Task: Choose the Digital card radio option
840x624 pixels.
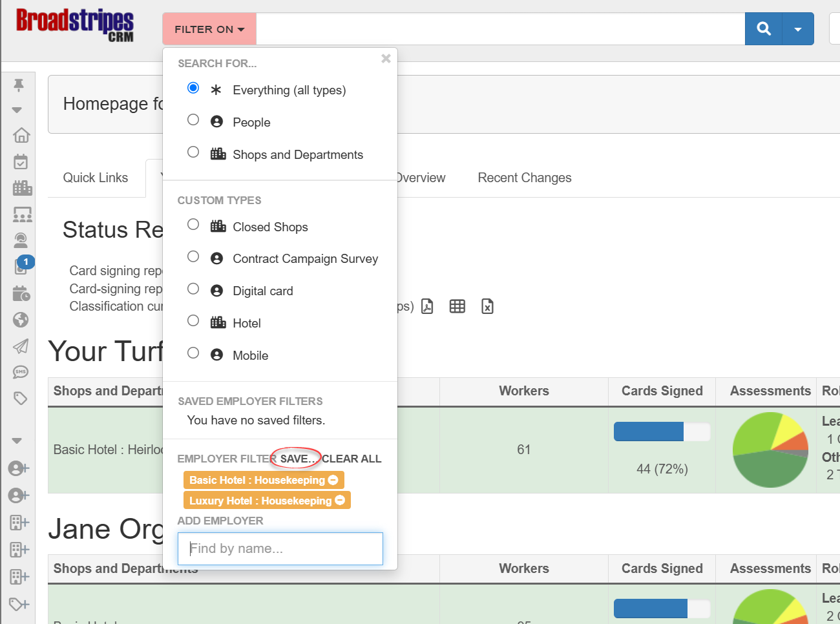Action: pos(193,289)
